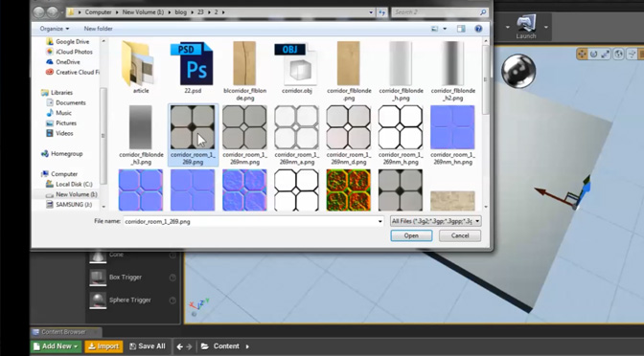Select corridor_room_1_269.png tile texture
Screen dimensions: 644x356
193,127
